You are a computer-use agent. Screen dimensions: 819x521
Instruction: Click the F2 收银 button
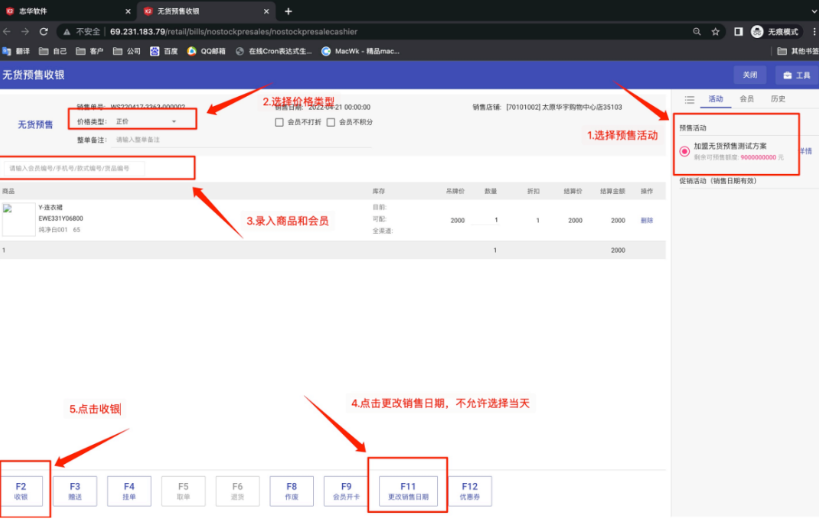pos(21,491)
